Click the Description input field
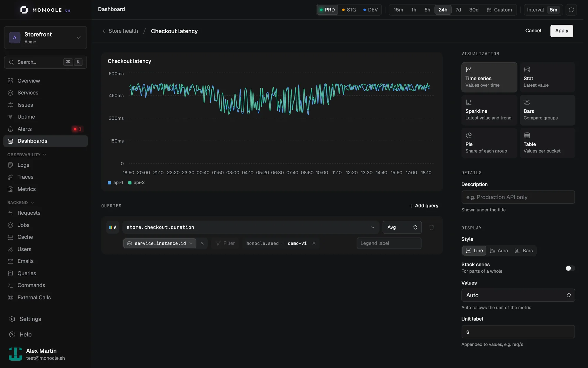Image resolution: width=588 pixels, height=368 pixels. click(518, 197)
